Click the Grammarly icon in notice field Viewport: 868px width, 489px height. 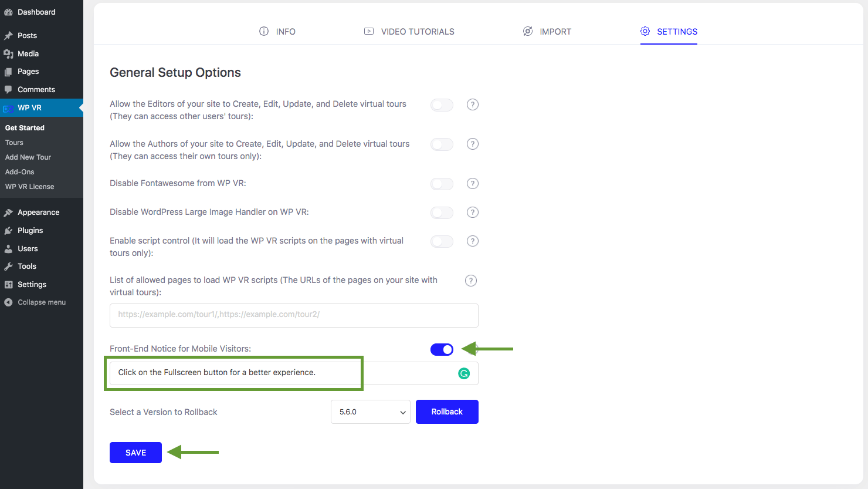click(464, 373)
